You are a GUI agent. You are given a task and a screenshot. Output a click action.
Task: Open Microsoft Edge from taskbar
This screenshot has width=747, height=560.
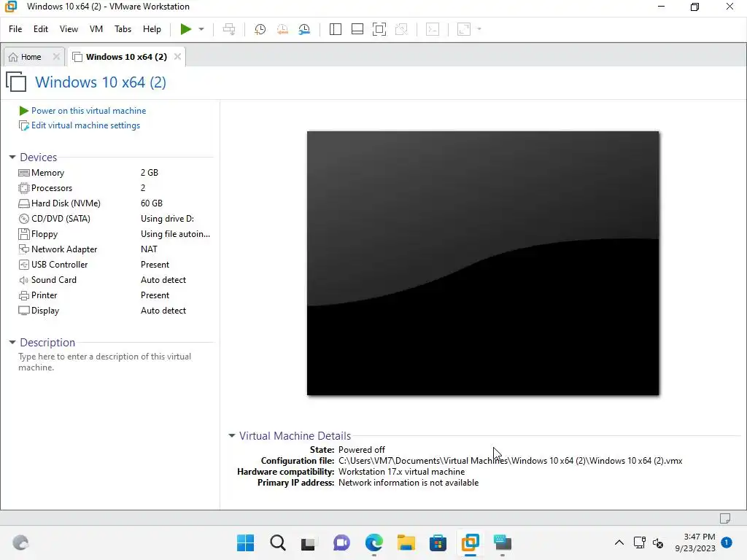[374, 542]
